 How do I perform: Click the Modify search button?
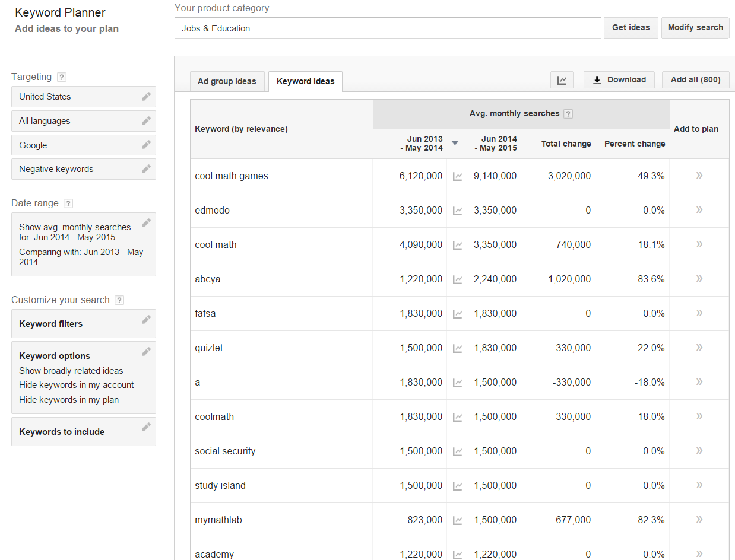click(695, 27)
